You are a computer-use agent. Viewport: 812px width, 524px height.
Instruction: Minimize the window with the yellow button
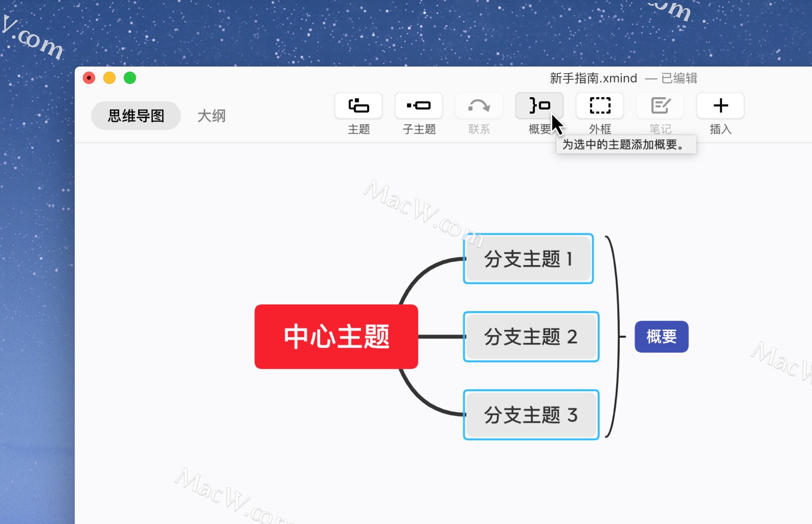pos(110,78)
